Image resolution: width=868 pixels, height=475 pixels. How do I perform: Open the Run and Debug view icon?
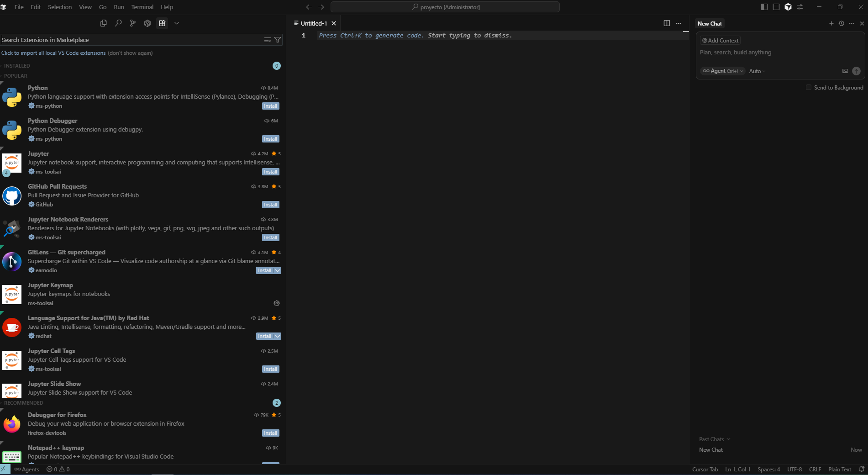(x=147, y=23)
